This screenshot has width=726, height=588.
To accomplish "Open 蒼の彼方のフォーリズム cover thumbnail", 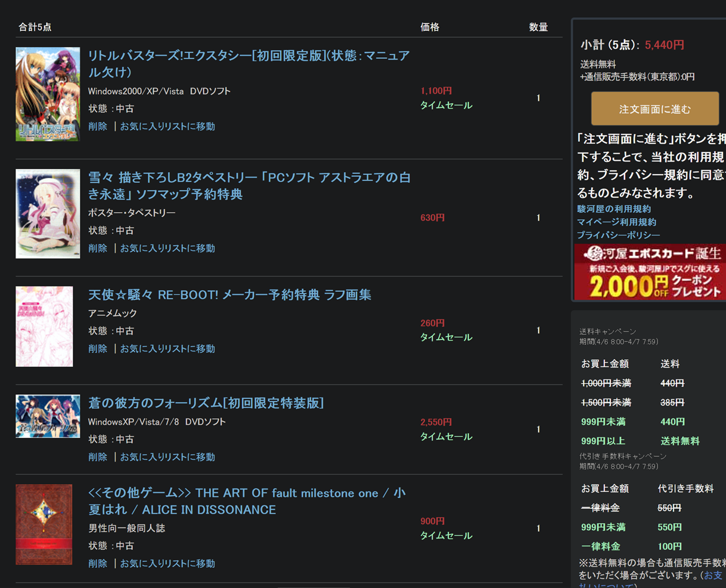I will point(48,416).
